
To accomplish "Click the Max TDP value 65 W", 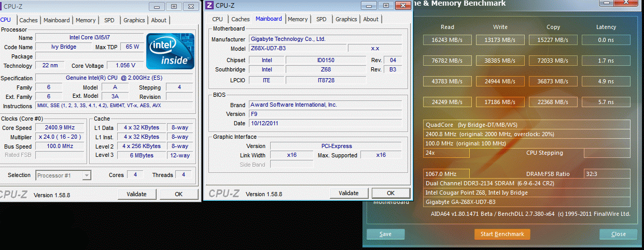I will [x=132, y=47].
